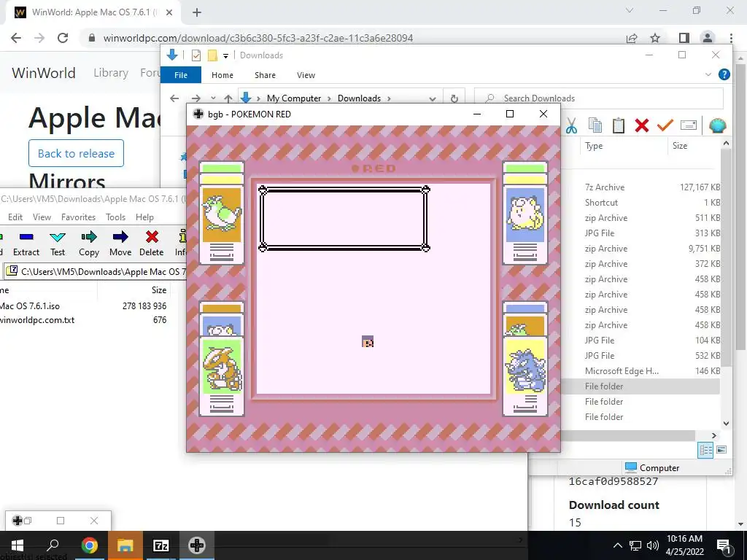The width and height of the screenshot is (747, 560).
Task: Click the quick access new folder icon
Action: coord(212,55)
